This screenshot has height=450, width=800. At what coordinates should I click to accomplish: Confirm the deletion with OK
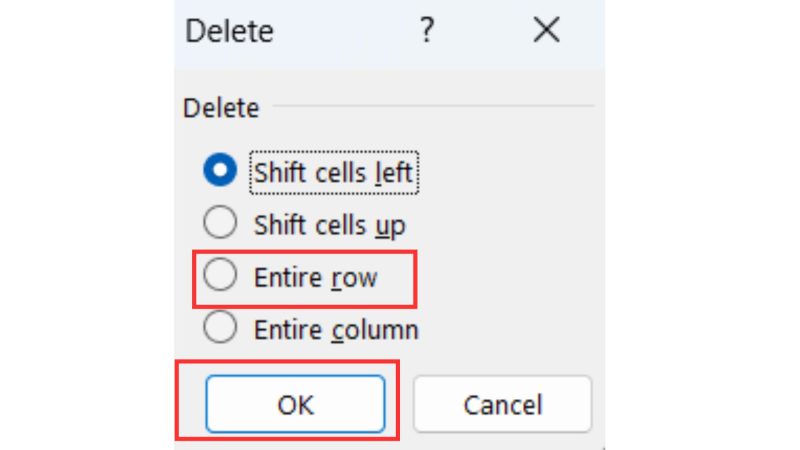click(x=295, y=404)
